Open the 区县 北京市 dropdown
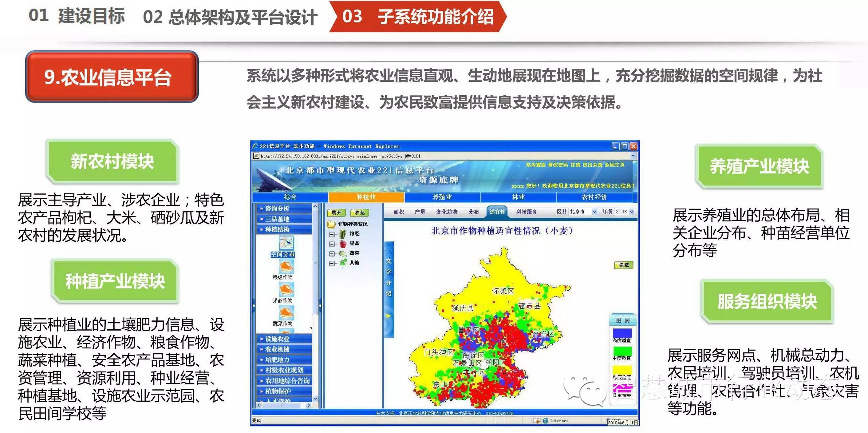Image resolution: width=868 pixels, height=433 pixels. [x=594, y=212]
